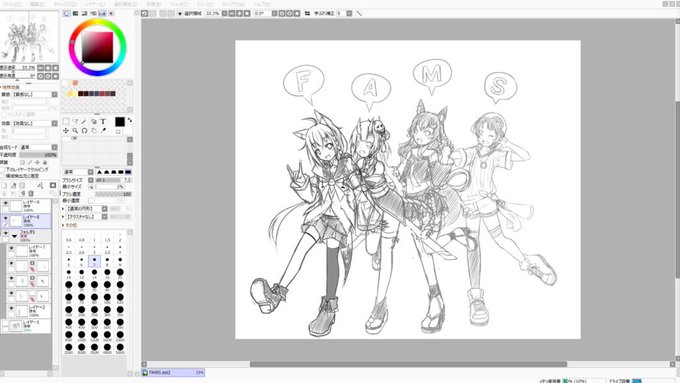680x383 pixels.
Task: Select the flattest brush edge shape
Action: 128,172
